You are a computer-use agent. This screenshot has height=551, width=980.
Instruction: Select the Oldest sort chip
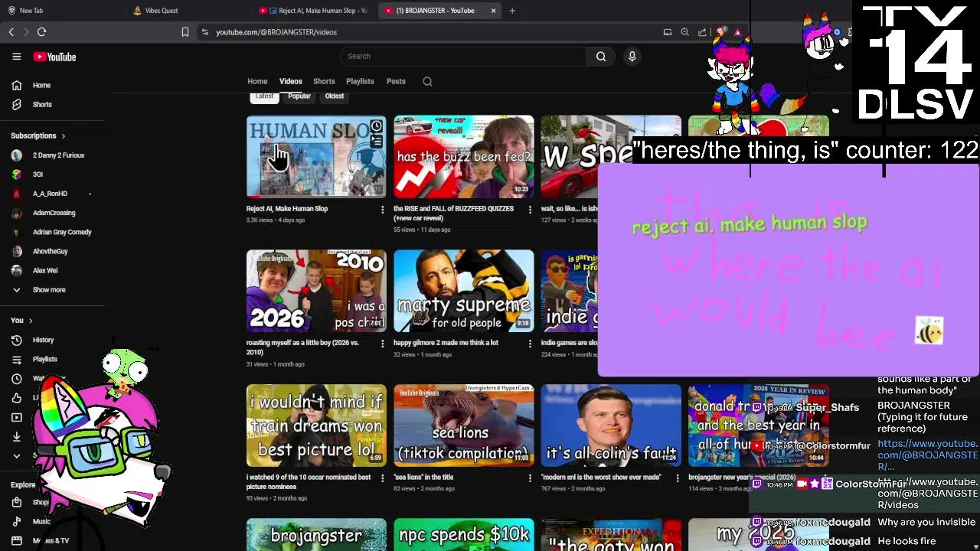[335, 96]
